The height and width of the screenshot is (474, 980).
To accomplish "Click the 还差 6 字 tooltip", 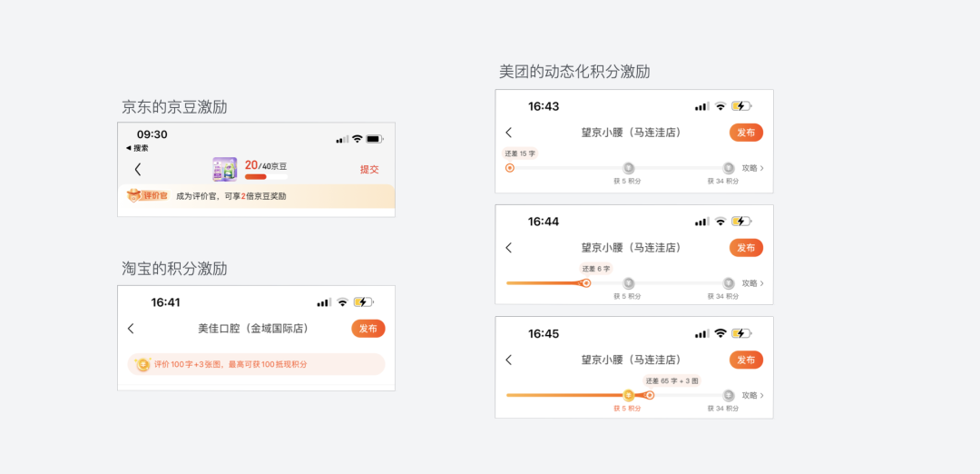I will tap(595, 268).
